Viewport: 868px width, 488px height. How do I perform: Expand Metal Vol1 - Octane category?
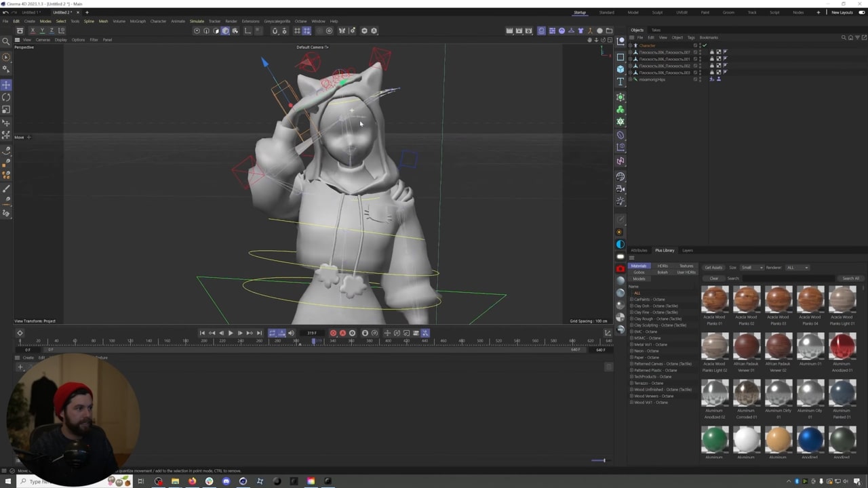tap(631, 344)
